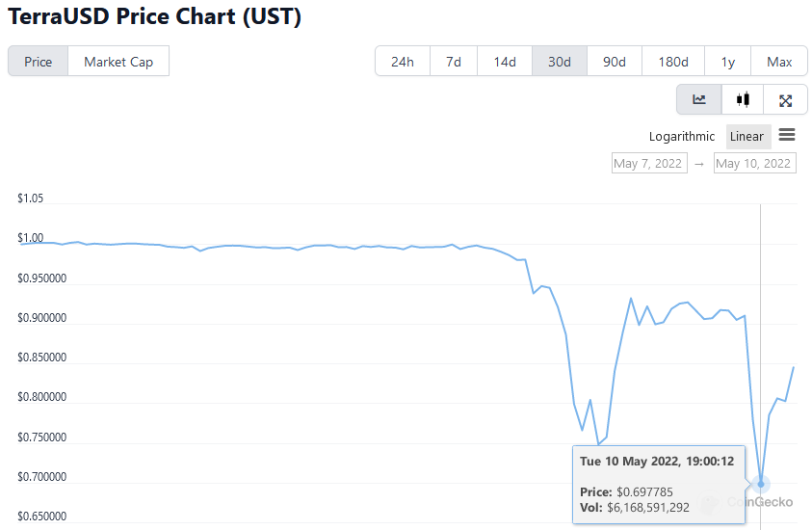Screen dimensions: 812x530
Task: Choose the 14d time range
Action: point(505,62)
